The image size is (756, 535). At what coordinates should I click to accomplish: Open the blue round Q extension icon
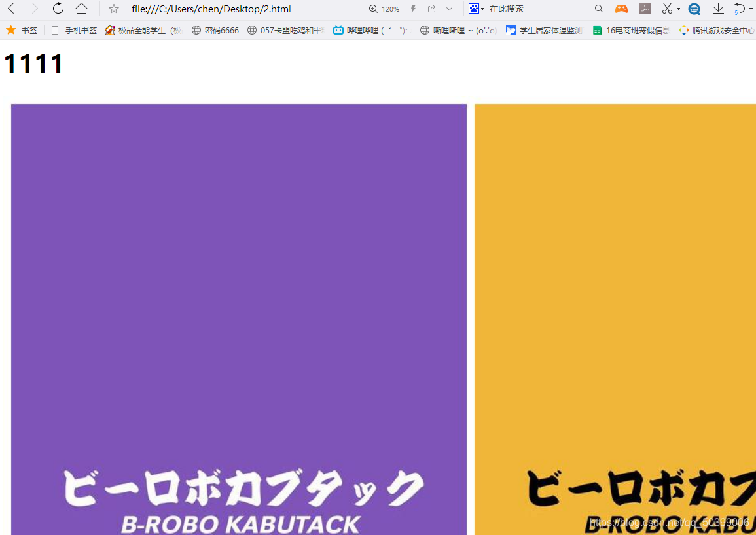[x=694, y=9]
